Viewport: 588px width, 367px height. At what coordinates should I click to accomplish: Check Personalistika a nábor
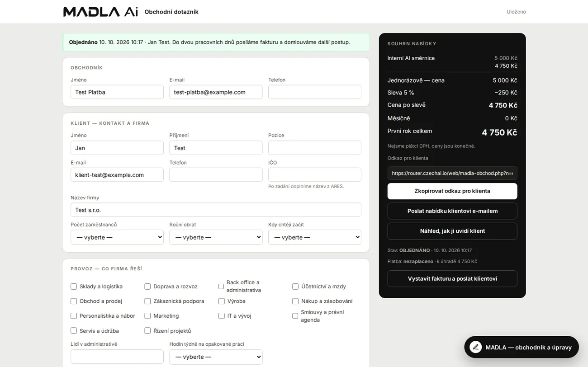click(74, 316)
